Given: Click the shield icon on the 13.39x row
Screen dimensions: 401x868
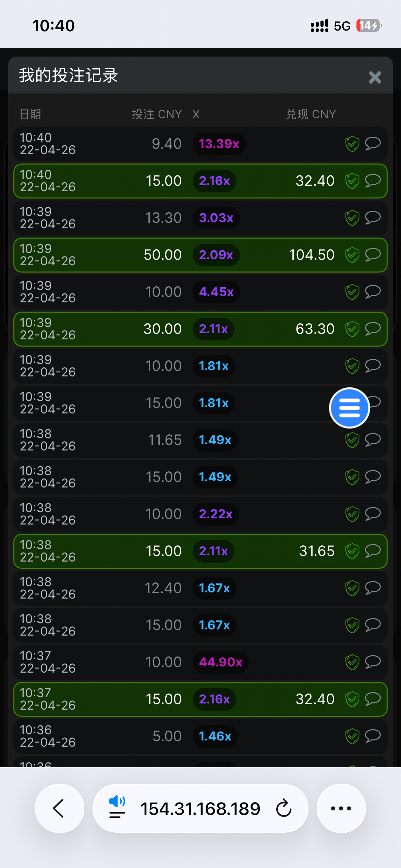Looking at the screenshot, I should point(352,144).
